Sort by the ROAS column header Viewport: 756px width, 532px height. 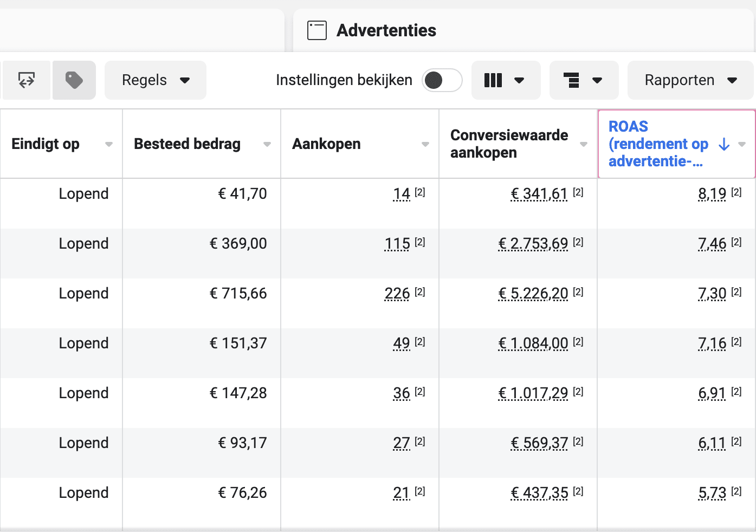click(658, 144)
